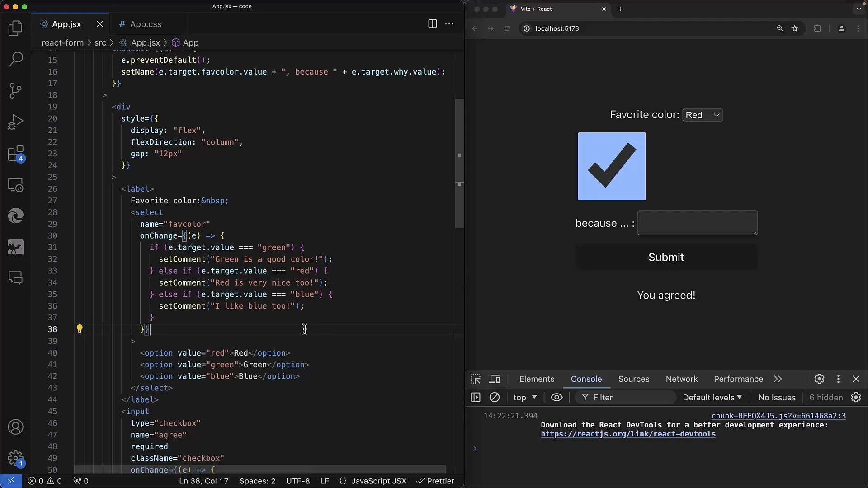Click the App.css tab
868x488 pixels.
tap(146, 24)
